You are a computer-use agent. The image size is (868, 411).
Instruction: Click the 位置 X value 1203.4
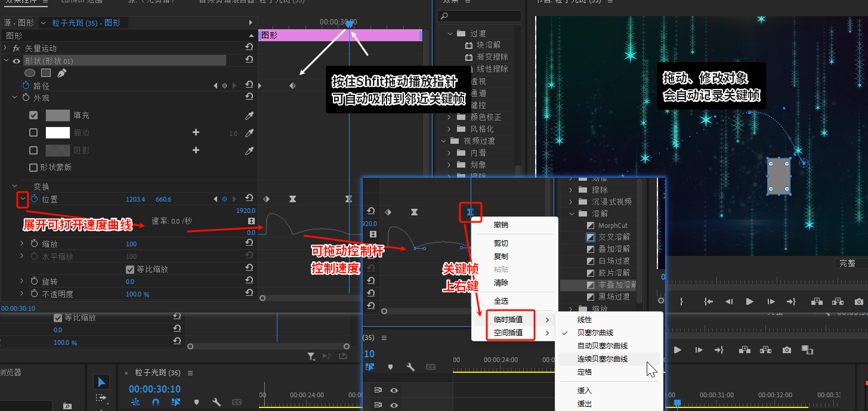click(135, 199)
